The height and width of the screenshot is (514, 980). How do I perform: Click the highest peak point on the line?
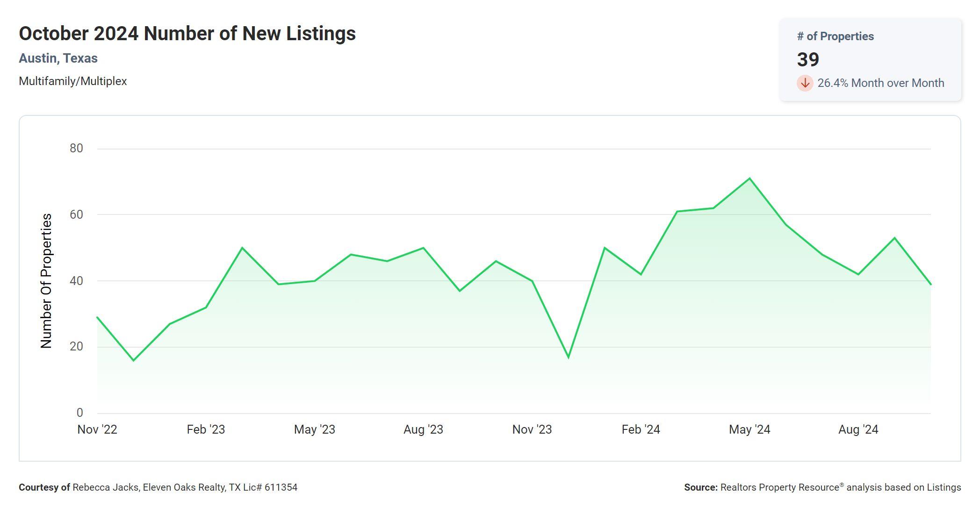point(749,178)
